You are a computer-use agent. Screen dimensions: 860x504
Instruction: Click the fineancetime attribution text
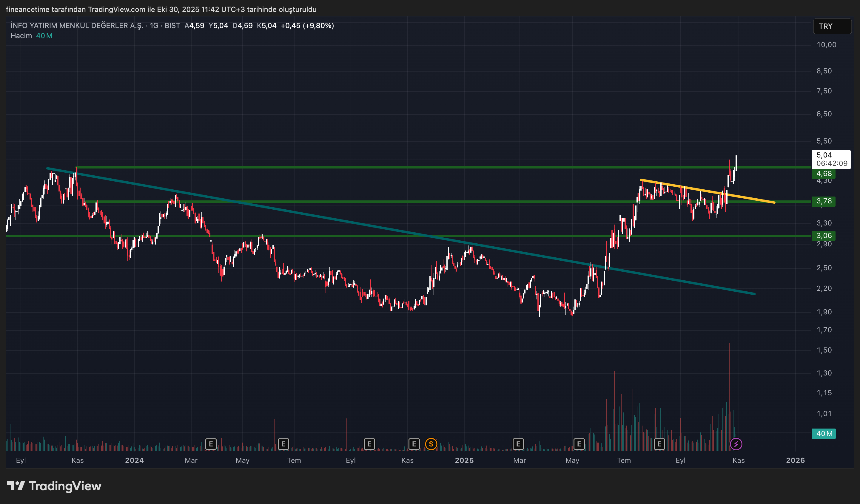(27, 10)
